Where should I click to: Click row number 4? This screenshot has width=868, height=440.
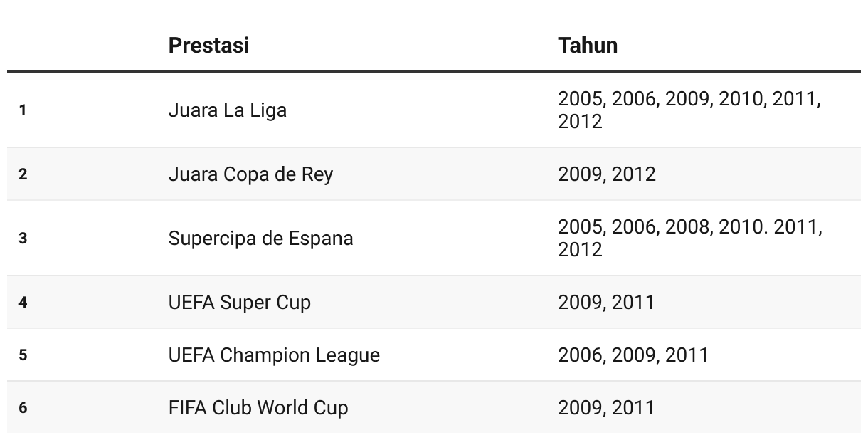click(23, 303)
